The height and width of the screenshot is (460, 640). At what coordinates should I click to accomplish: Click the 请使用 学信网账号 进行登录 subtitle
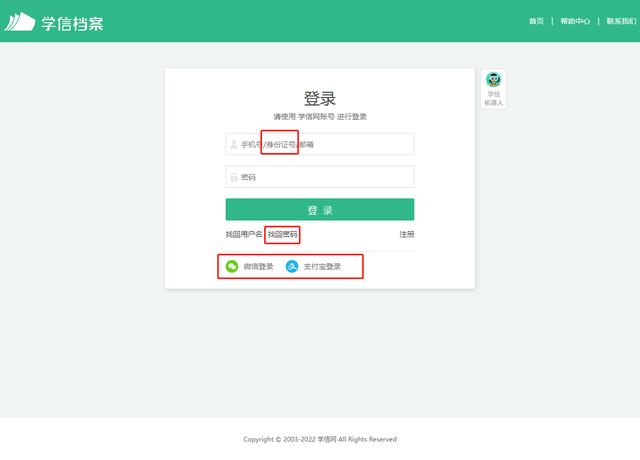click(320, 117)
